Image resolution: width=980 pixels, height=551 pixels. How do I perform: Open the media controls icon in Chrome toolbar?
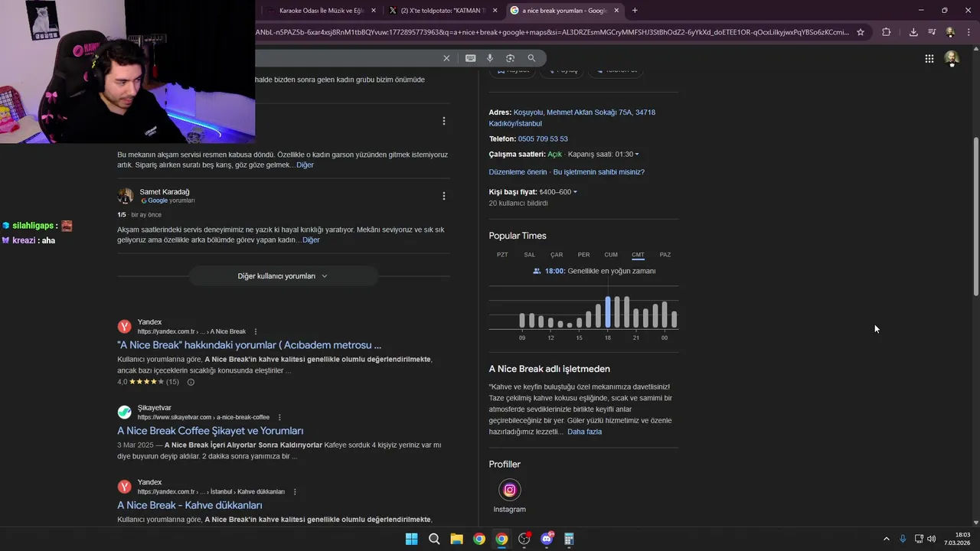point(932,32)
